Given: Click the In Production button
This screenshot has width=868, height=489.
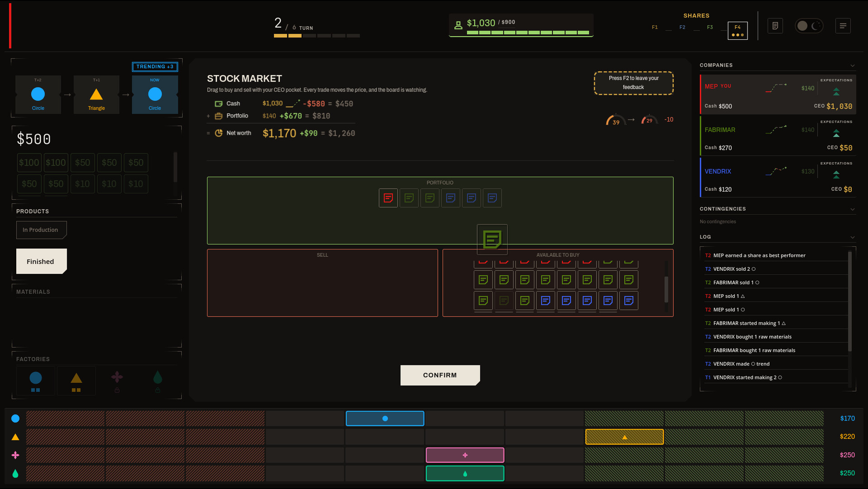Looking at the screenshot, I should tap(42, 230).
